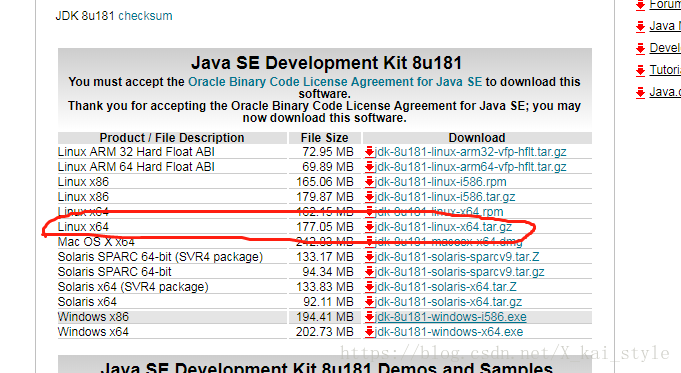The width and height of the screenshot is (681, 373).
Task: Download jdk-8u181-solaris-sparcv9.tar.Z file
Action: coord(457,257)
